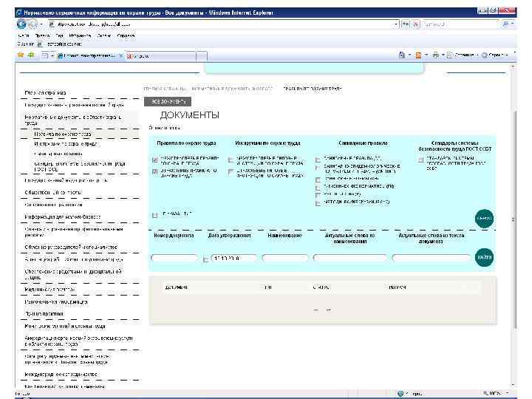Screen dimensions: 532x399
Task: Click the browser search box
Action: pos(460,24)
